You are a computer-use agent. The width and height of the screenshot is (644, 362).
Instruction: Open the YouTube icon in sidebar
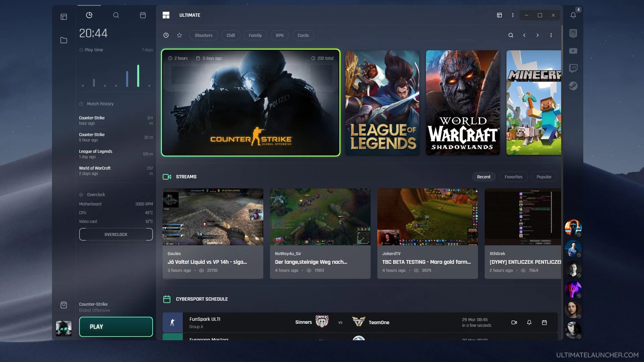[573, 51]
